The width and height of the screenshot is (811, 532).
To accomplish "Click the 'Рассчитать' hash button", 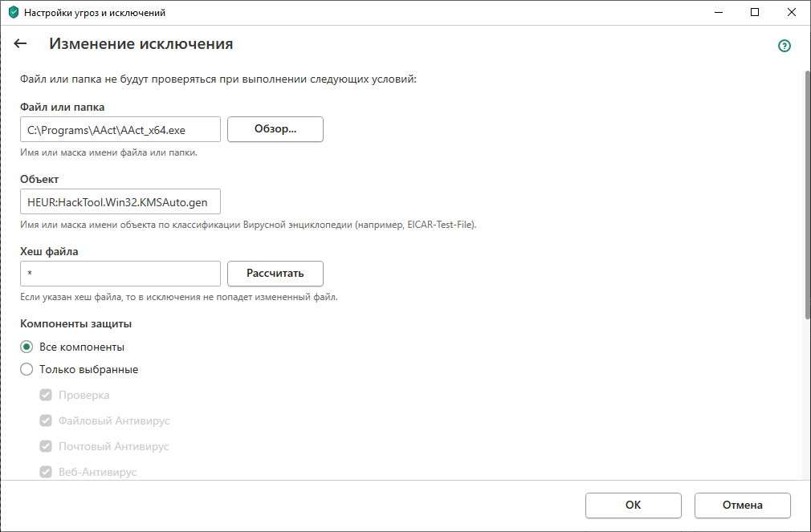I will 275,274.
